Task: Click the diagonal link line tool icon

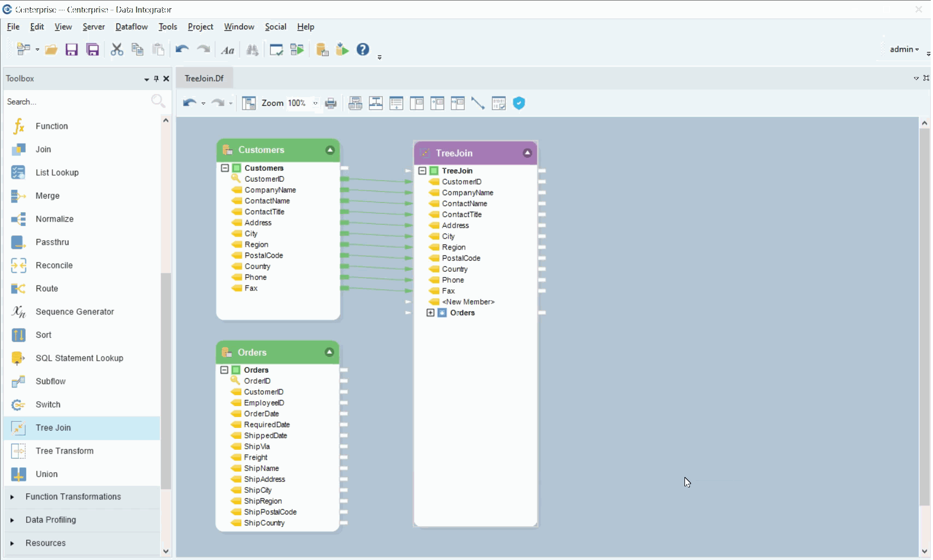Action: click(478, 103)
